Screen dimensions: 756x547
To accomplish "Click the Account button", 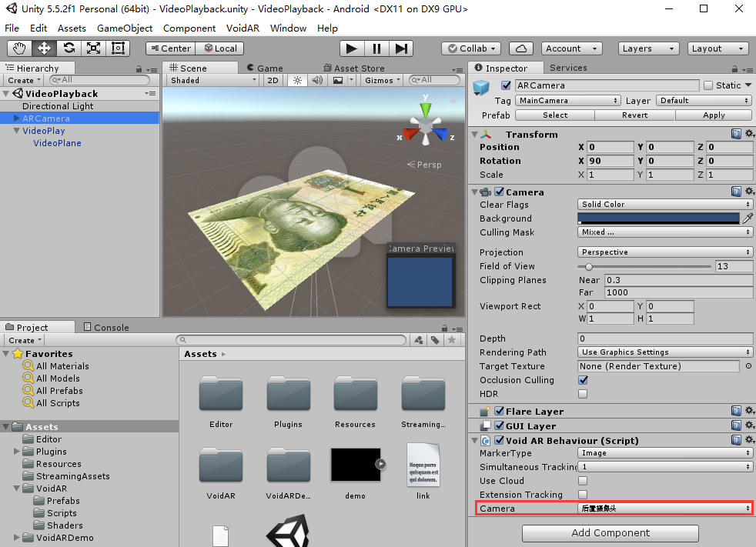I will (571, 48).
